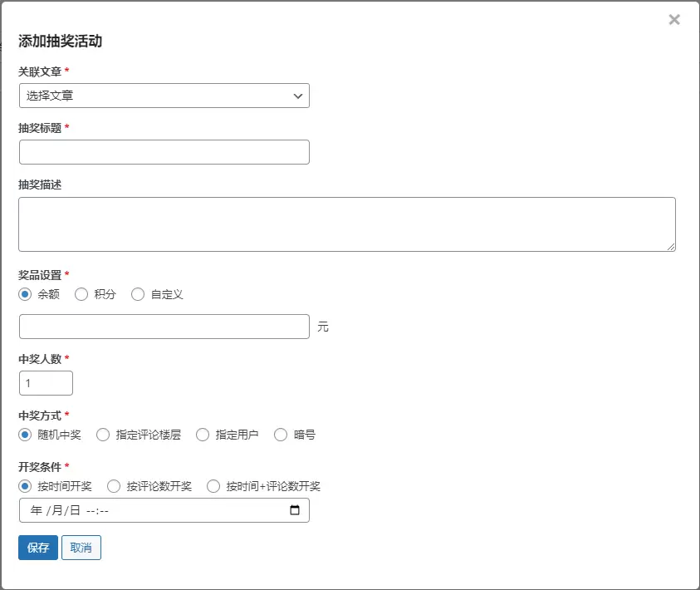700x590 pixels.
Task: Choose 积分 as prize type
Action: click(81, 294)
